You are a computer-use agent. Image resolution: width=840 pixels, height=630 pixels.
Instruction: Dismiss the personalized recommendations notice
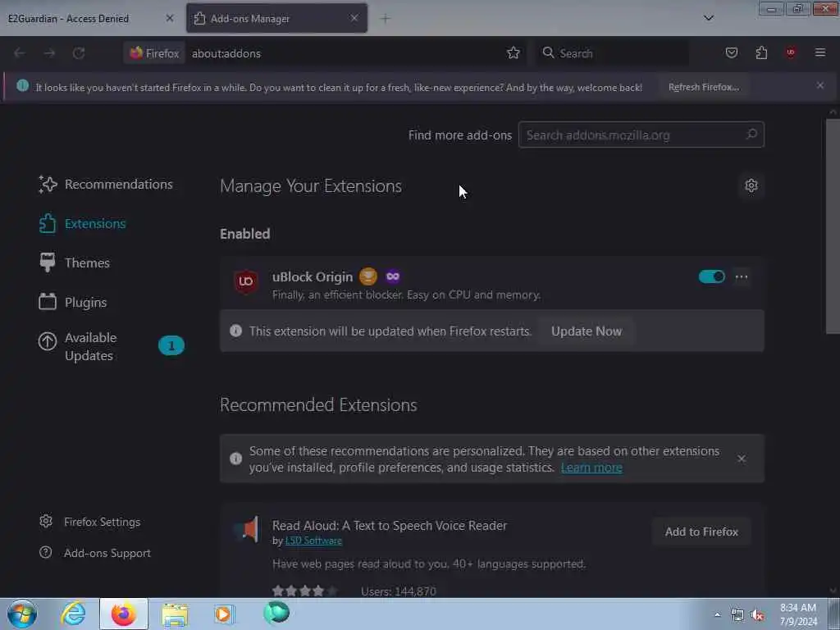click(742, 459)
